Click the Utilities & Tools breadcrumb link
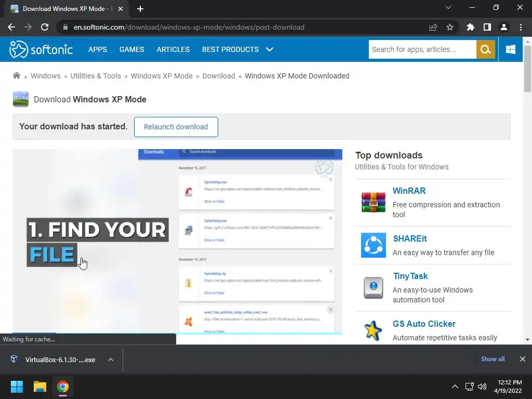This screenshot has height=399, width=532. click(96, 76)
